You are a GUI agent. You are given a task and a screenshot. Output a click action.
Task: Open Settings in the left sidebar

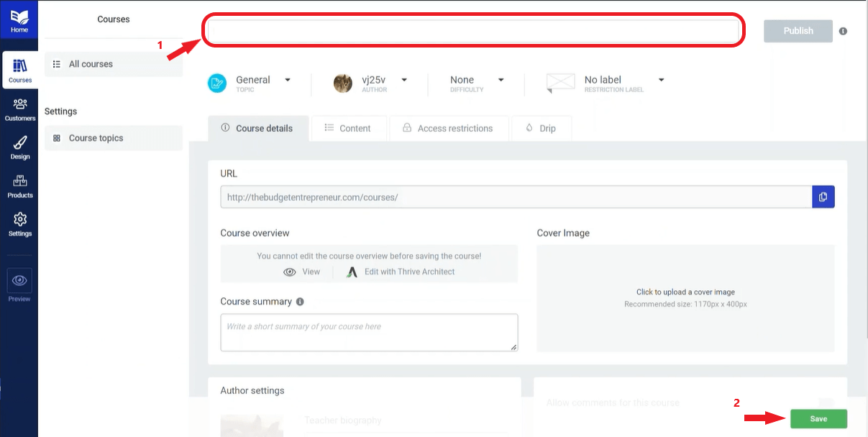[x=20, y=224]
